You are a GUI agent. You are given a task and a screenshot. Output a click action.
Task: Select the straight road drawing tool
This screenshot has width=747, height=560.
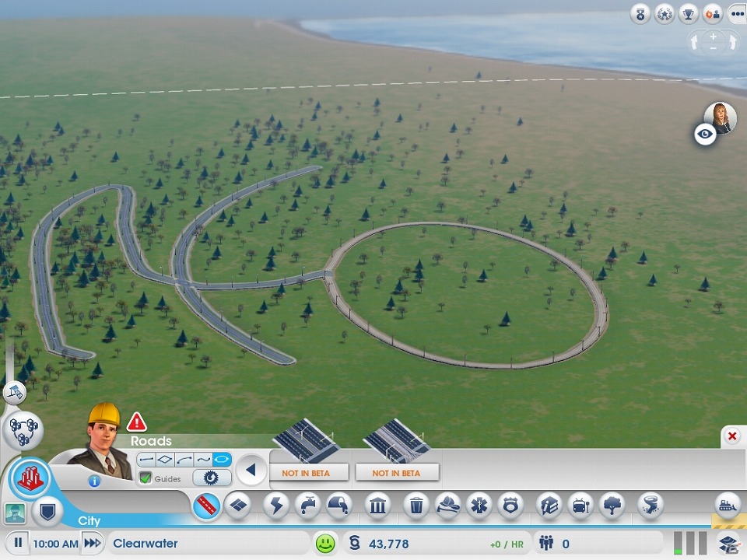coord(146,460)
